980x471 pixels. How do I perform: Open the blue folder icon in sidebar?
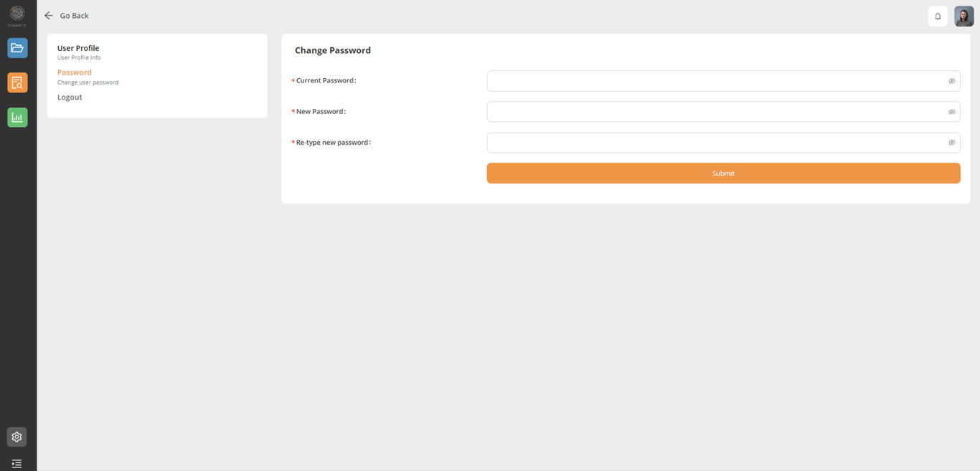point(17,48)
